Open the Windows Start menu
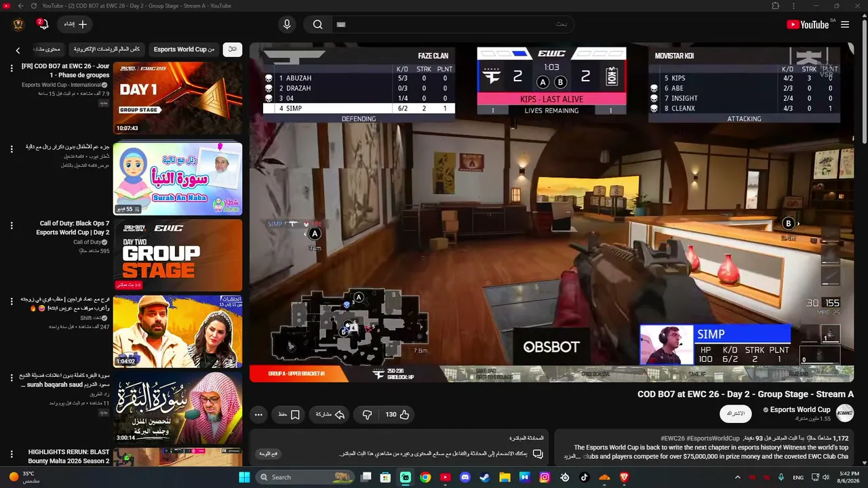The height and width of the screenshot is (488, 868). pyautogui.click(x=244, y=477)
